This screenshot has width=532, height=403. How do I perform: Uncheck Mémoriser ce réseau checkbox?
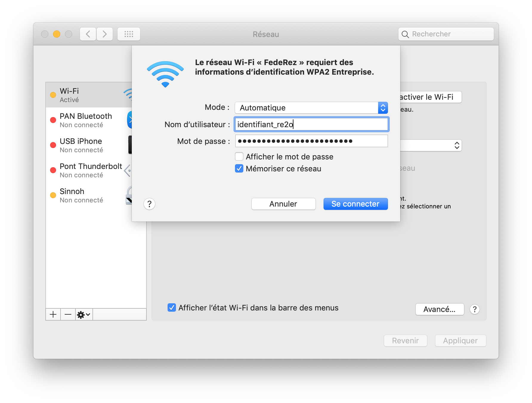tap(239, 169)
